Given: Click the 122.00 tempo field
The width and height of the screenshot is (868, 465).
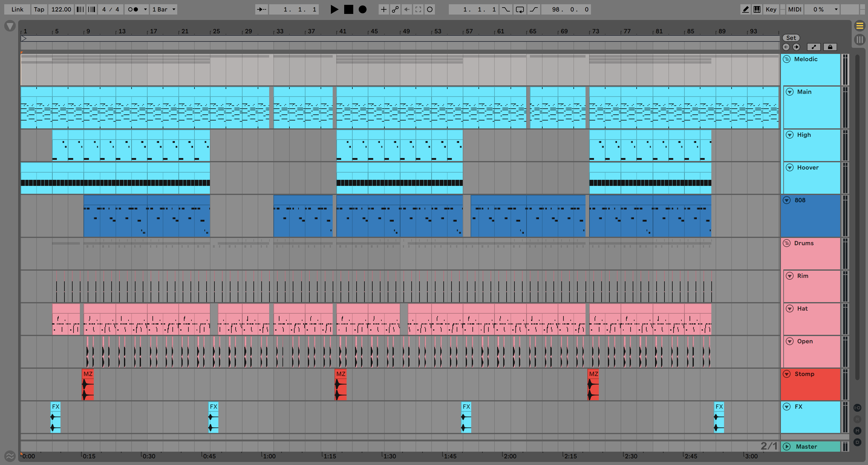Looking at the screenshot, I should [61, 9].
